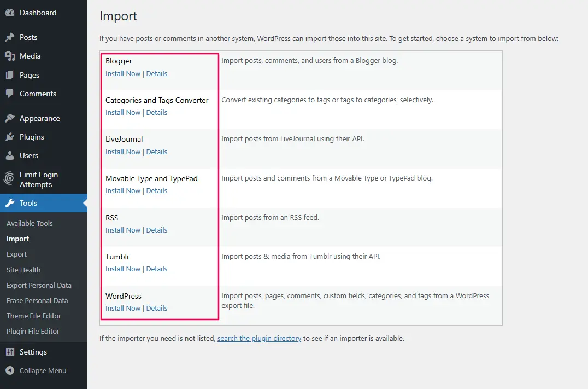Image resolution: width=588 pixels, height=389 pixels.
Task: Install the Blogger importer now
Action: tap(122, 73)
